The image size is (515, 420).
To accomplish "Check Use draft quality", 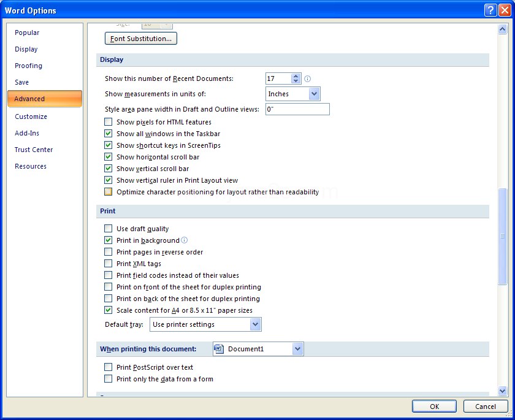I will click(108, 228).
